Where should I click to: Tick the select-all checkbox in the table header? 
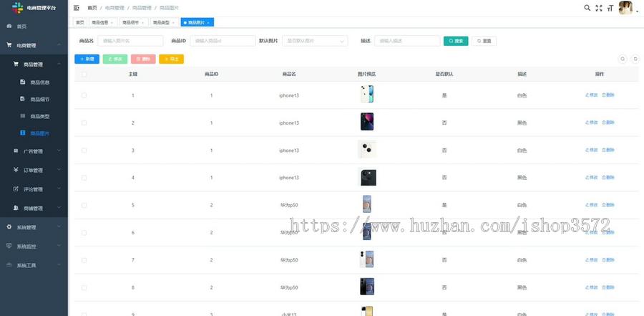click(x=84, y=74)
